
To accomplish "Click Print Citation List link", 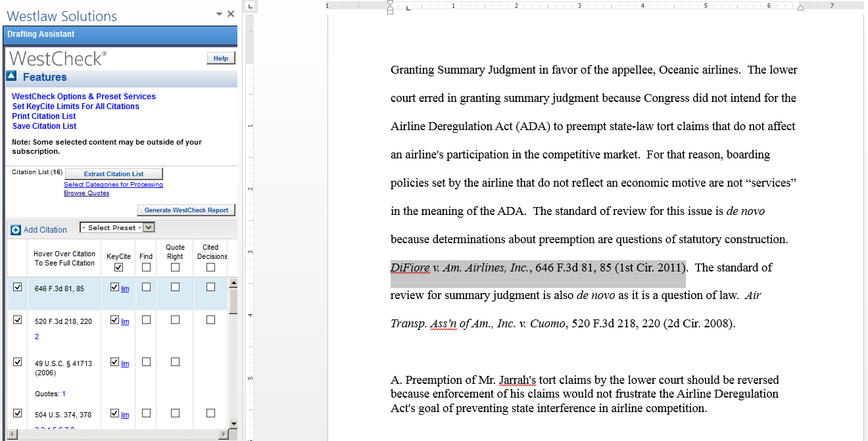I will tap(44, 116).
